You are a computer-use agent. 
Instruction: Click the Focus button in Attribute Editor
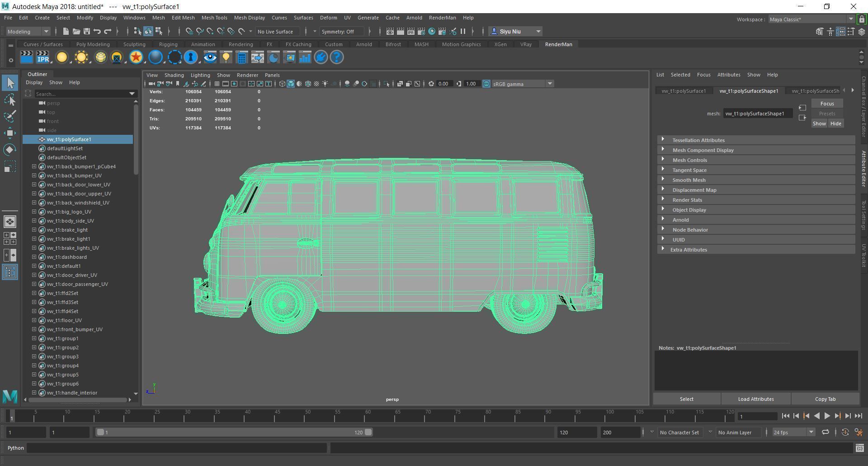827,104
